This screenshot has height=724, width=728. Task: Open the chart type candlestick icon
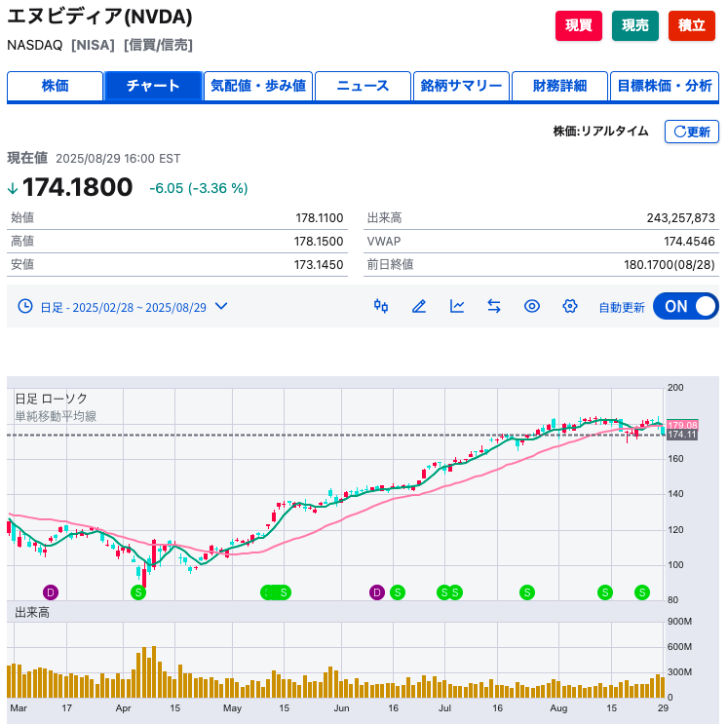point(381,306)
